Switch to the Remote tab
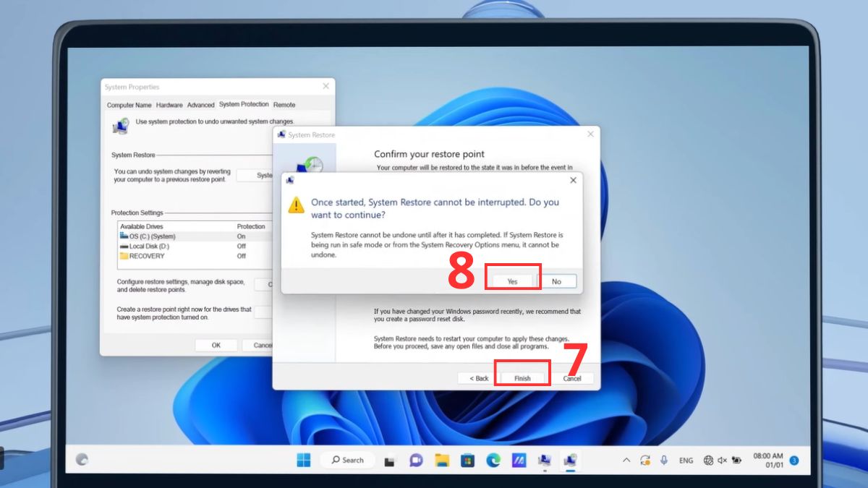Image resolution: width=868 pixels, height=488 pixels. click(x=284, y=104)
